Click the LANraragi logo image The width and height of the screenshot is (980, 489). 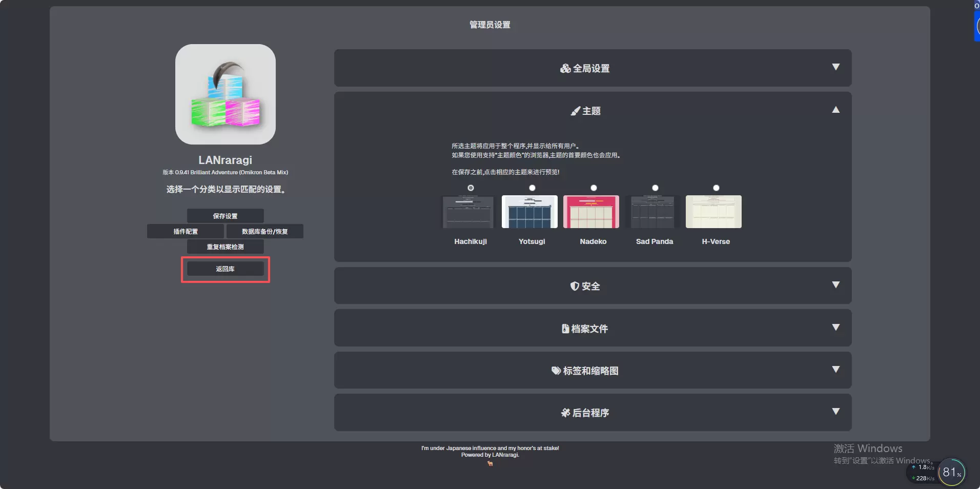pos(225,94)
